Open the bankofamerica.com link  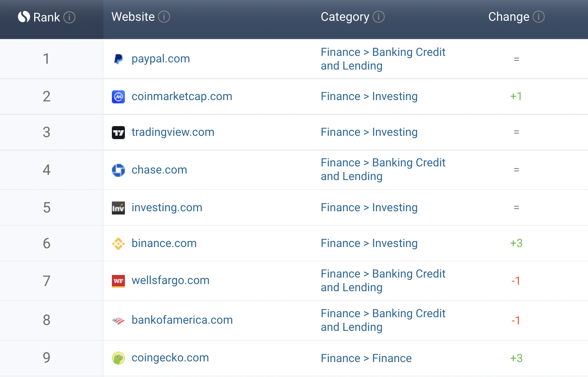tap(182, 320)
